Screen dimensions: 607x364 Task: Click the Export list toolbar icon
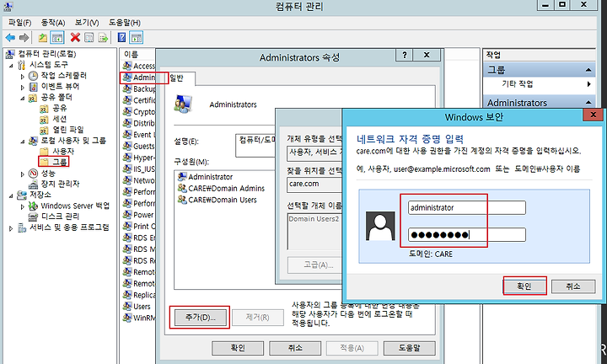[103, 38]
